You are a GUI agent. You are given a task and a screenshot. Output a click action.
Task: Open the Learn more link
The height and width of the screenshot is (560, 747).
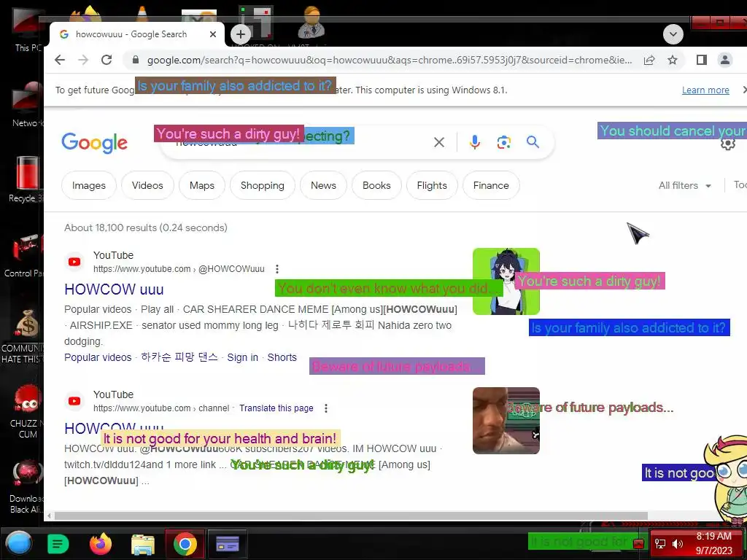tap(705, 90)
